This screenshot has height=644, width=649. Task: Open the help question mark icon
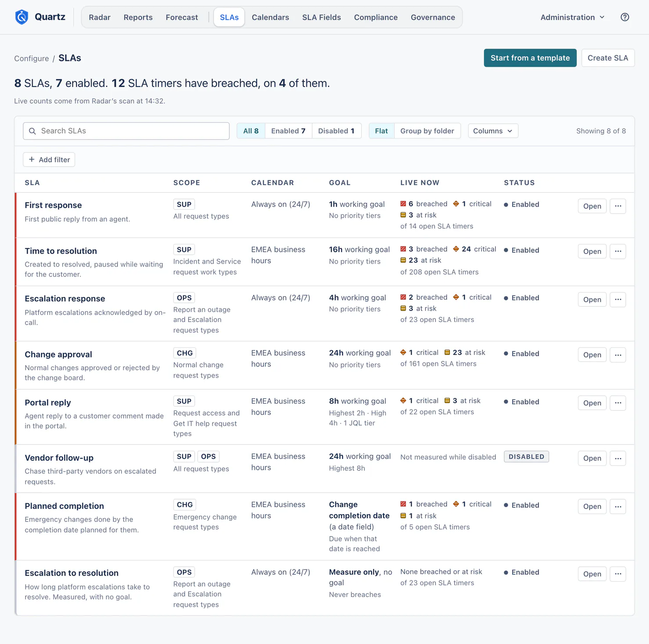click(x=625, y=17)
